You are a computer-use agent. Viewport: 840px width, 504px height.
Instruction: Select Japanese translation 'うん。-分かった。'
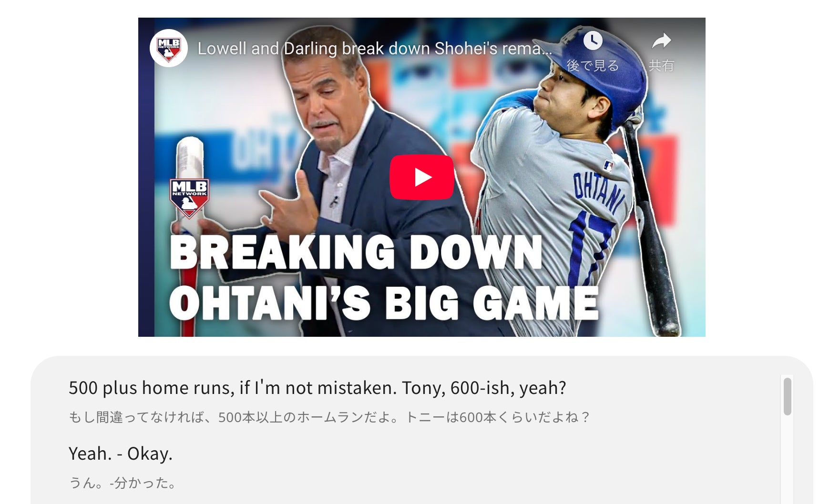coord(123,483)
